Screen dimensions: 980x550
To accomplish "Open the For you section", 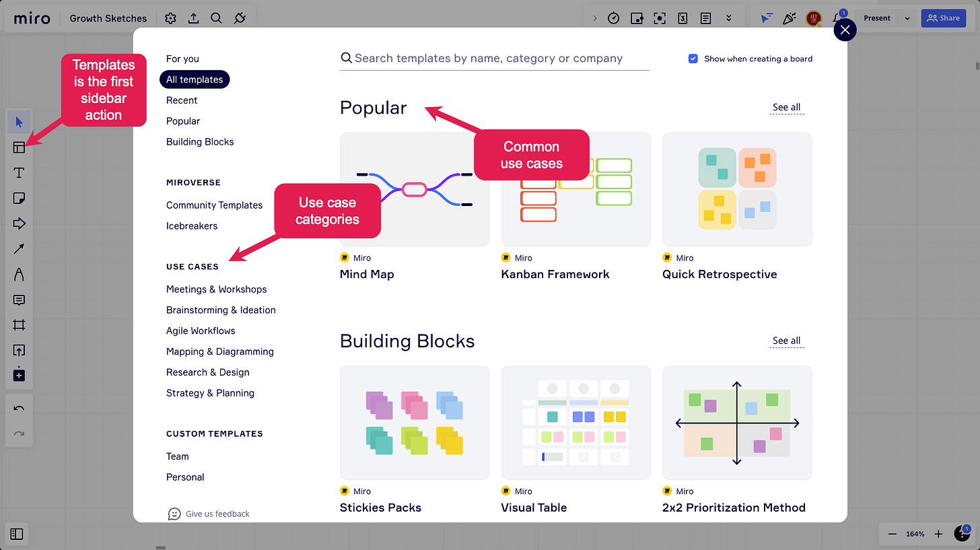I will pyautogui.click(x=182, y=59).
